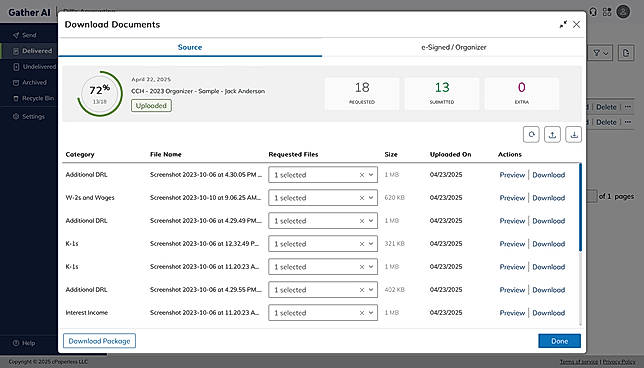Image resolution: width=644 pixels, height=368 pixels.
Task: Click the 0 Extra count card
Action: tap(522, 94)
